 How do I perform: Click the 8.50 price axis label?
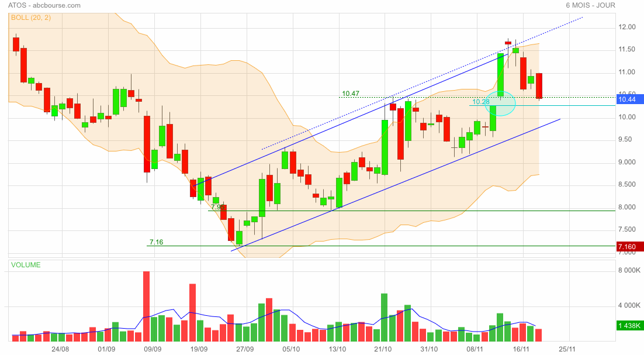tap(627, 184)
